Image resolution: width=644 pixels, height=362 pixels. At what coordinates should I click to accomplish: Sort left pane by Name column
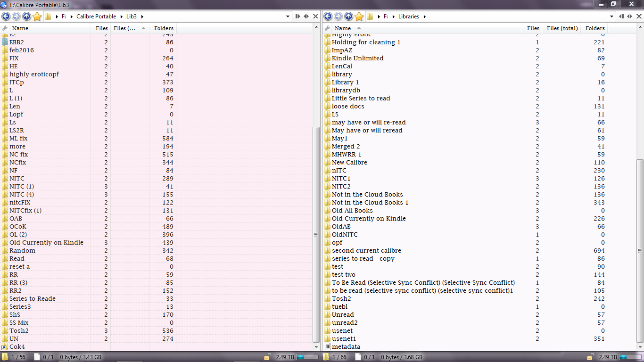pyautogui.click(x=50, y=28)
